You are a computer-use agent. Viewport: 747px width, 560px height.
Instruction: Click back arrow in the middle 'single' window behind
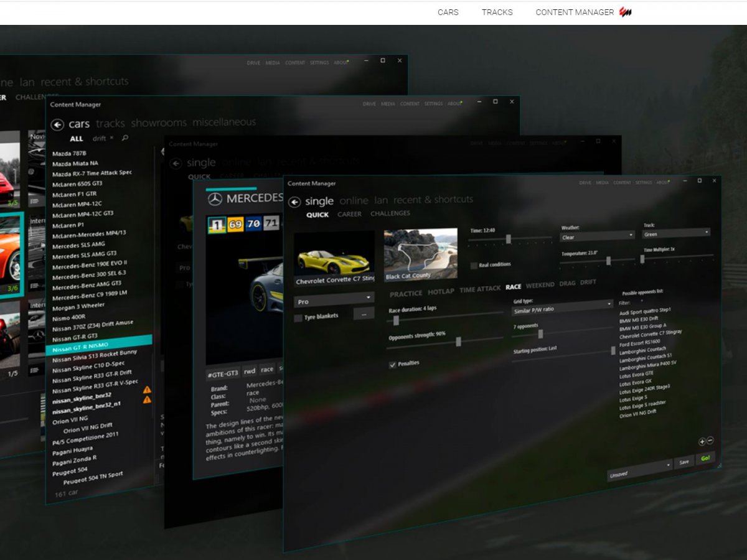176,164
